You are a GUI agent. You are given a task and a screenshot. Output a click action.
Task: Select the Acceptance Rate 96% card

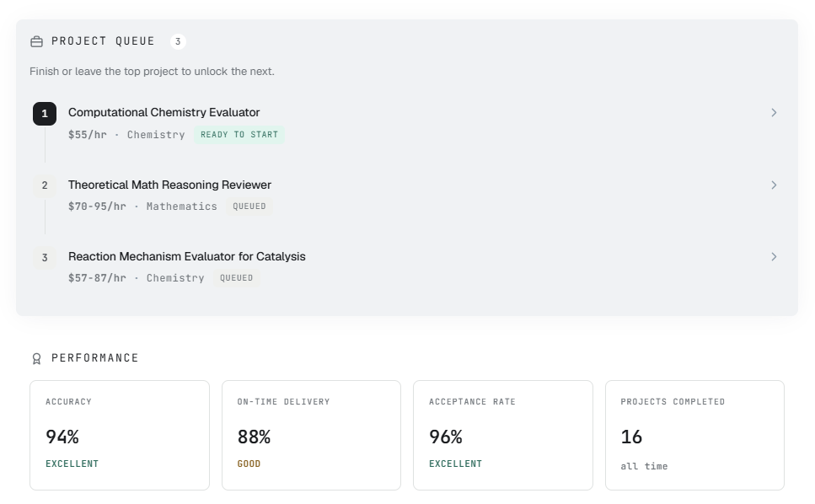click(x=503, y=436)
